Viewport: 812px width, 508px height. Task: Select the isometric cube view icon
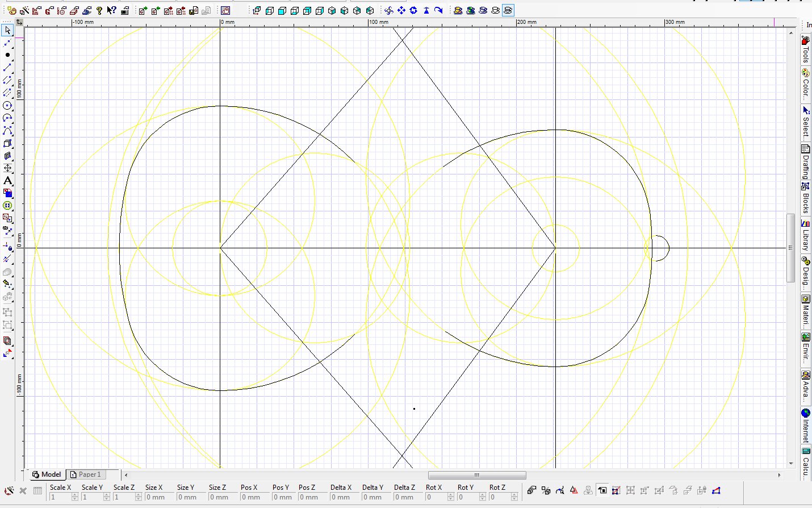tap(332, 10)
